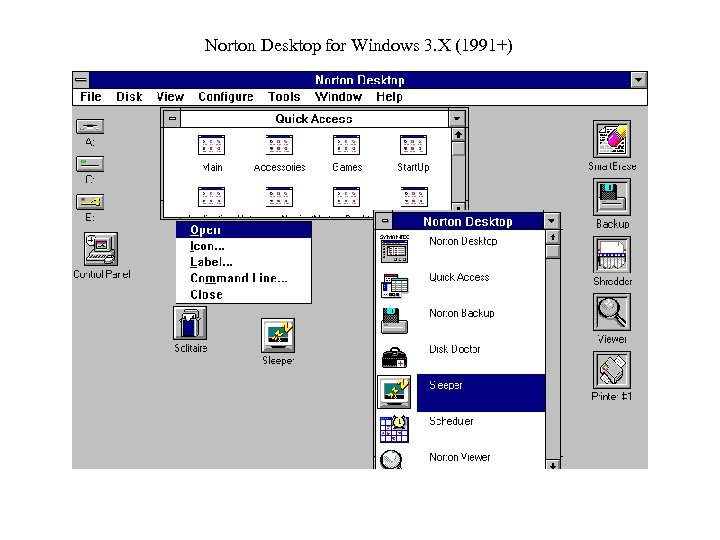
Task: Click Quick Access scrollbar up arrow
Action: point(458,135)
